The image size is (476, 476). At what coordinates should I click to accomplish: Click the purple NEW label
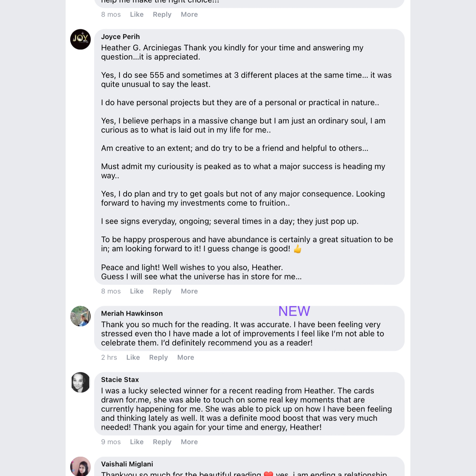point(294,311)
